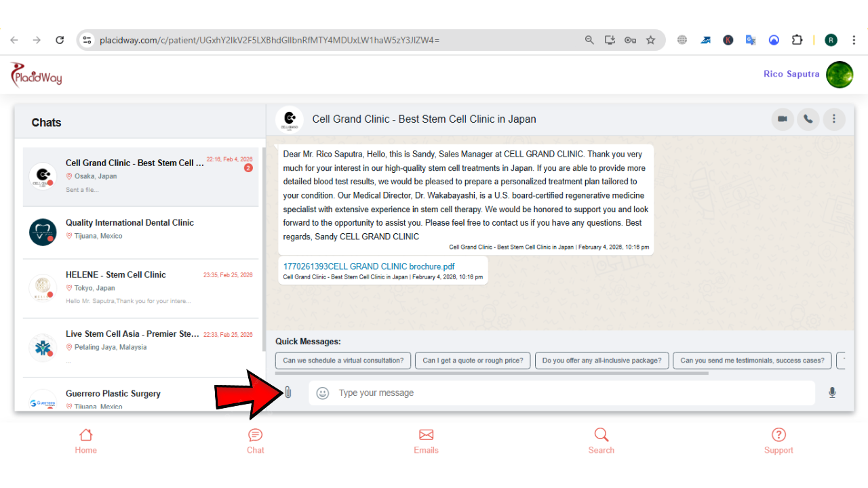Bookmark this page with star icon
This screenshot has width=868, height=488.
(650, 40)
